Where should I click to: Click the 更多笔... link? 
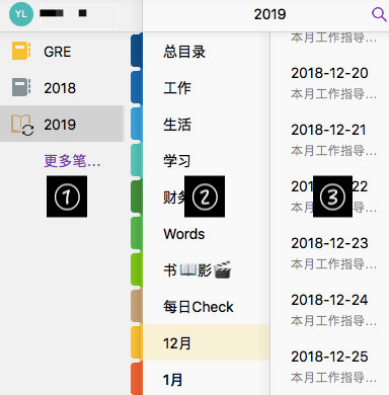pos(72,161)
